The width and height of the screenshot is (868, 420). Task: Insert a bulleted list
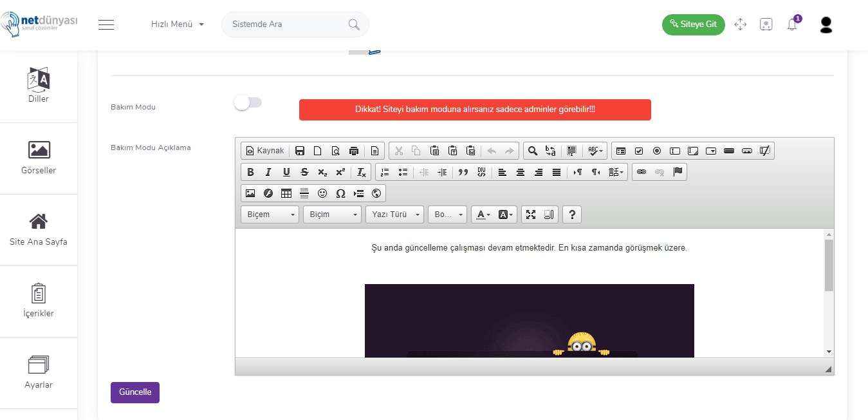403,172
